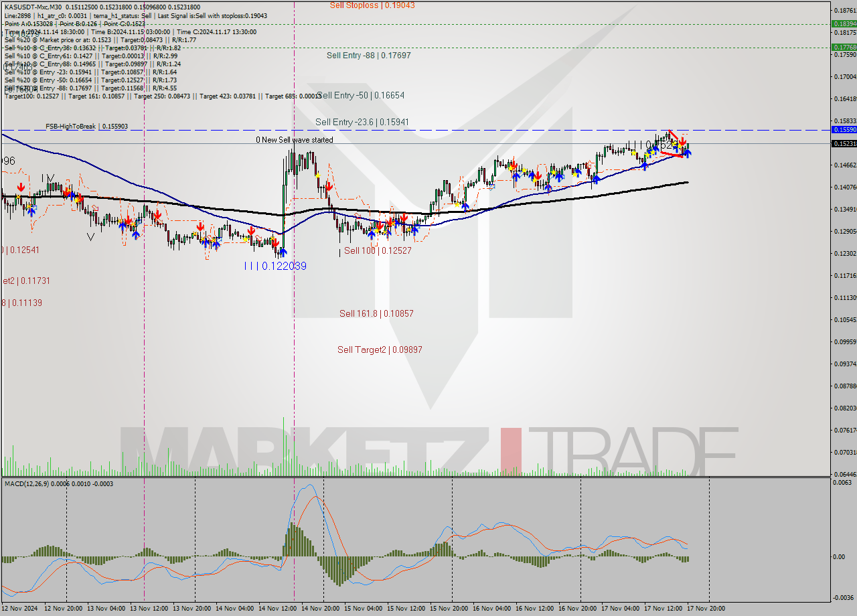This screenshot has height=616, width=857.
Task: Click the 'Sell Target2 | 0.09897' label
Action: click(x=380, y=350)
